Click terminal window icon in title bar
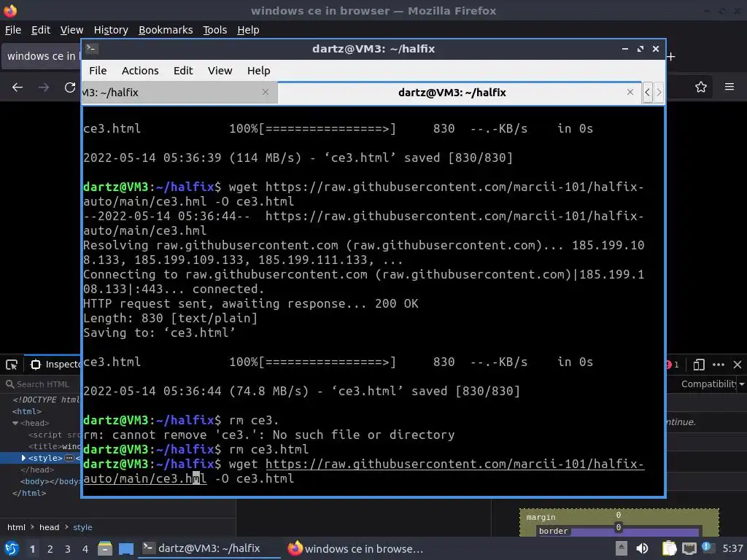 (x=92, y=48)
